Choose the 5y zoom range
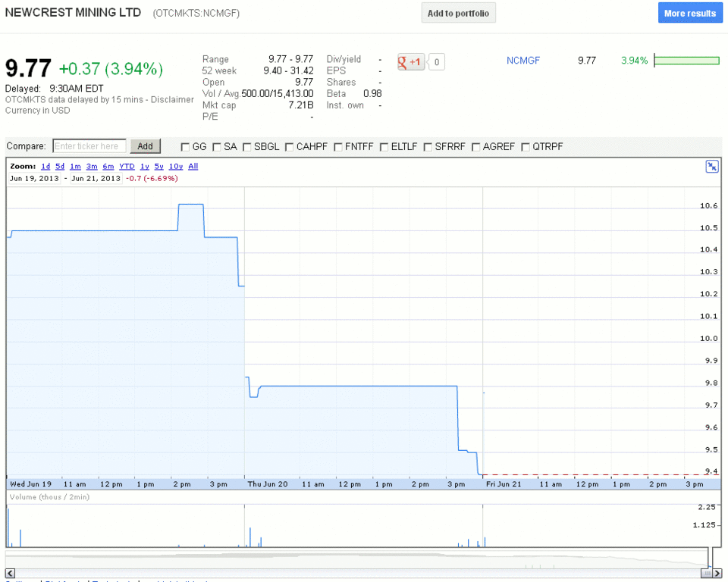 [158, 166]
